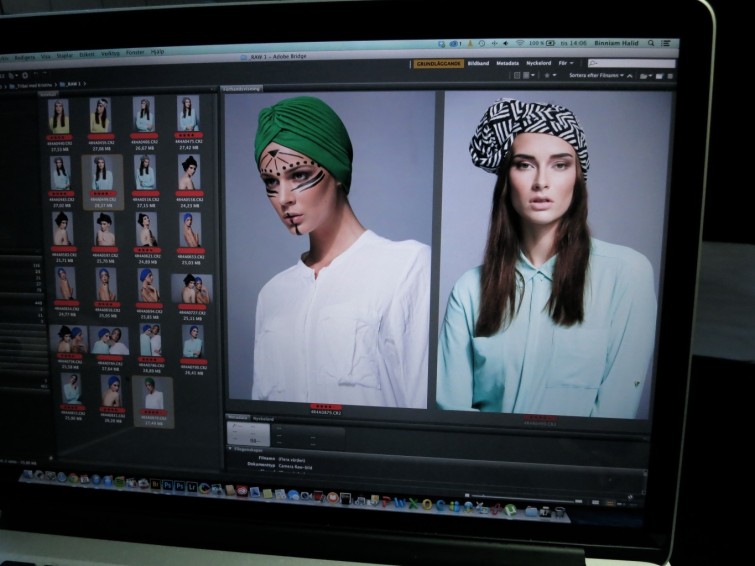Switch to the Bildband workspace
Image resolution: width=755 pixels, height=566 pixels.
coord(478,63)
